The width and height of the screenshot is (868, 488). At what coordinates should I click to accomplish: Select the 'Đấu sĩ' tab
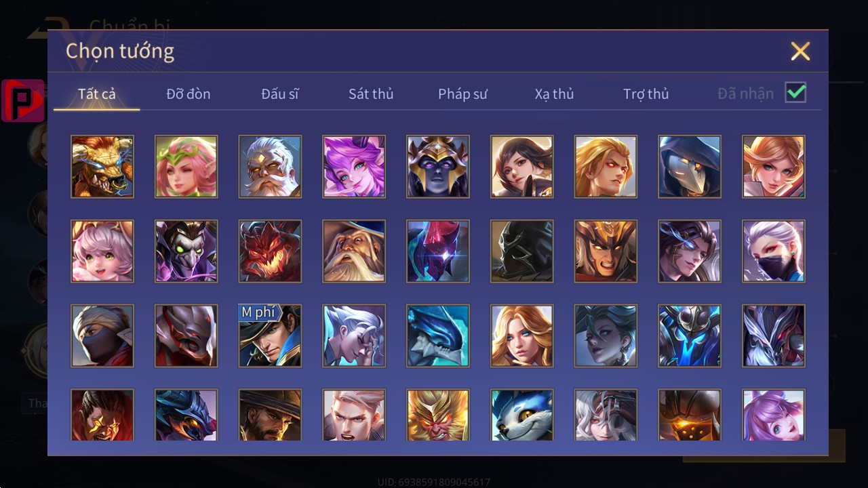click(280, 94)
